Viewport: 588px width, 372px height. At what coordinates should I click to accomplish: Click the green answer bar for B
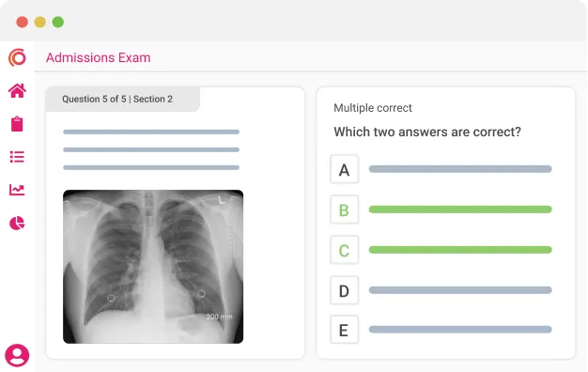click(x=460, y=209)
